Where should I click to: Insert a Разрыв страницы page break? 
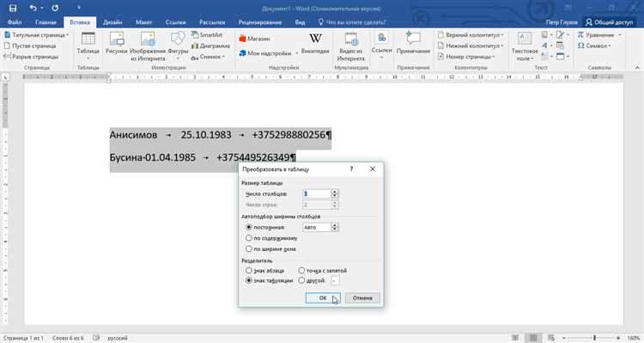31,57
